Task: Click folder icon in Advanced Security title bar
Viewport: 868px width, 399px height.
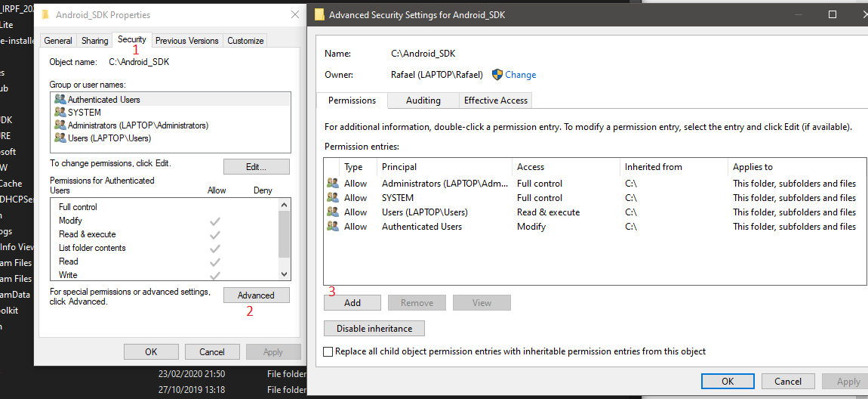Action: [x=319, y=14]
